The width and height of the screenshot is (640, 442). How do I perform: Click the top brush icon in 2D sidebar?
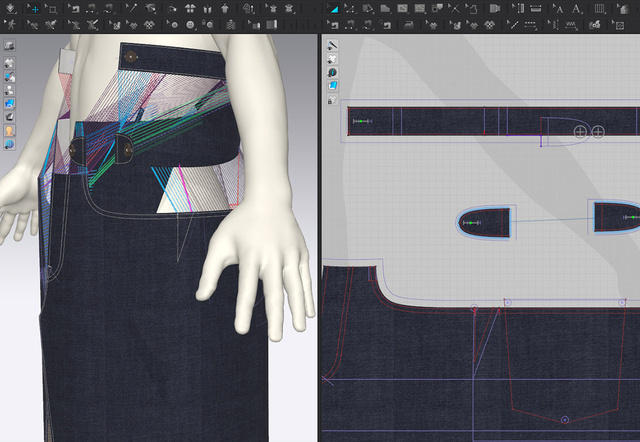tap(332, 46)
